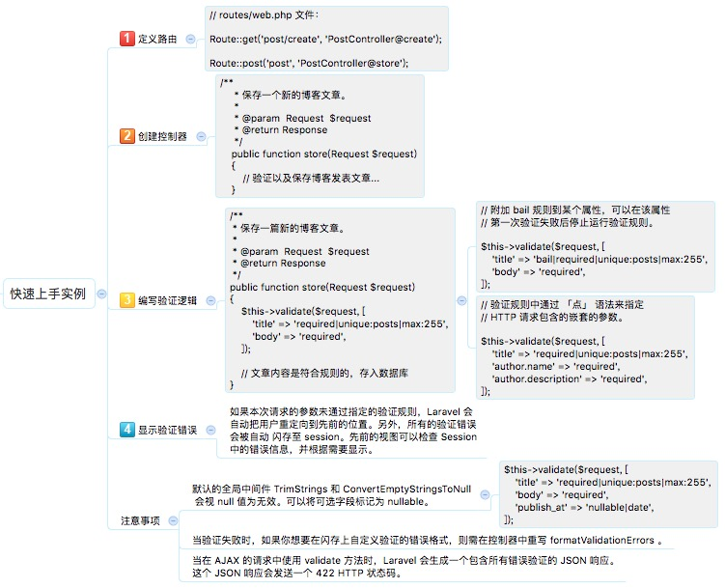Collapse the 显示验证错误 branch
The width and height of the screenshot is (725, 588).
point(210,430)
